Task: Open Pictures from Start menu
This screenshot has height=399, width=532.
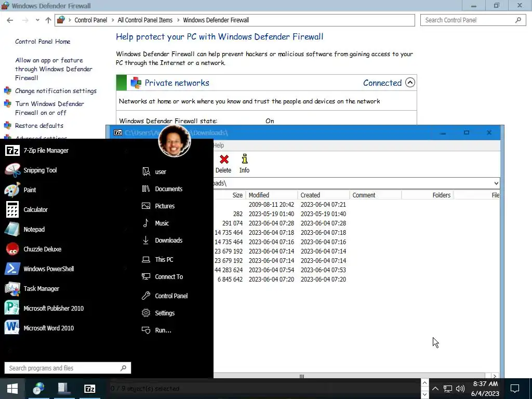Action: click(x=158, y=206)
